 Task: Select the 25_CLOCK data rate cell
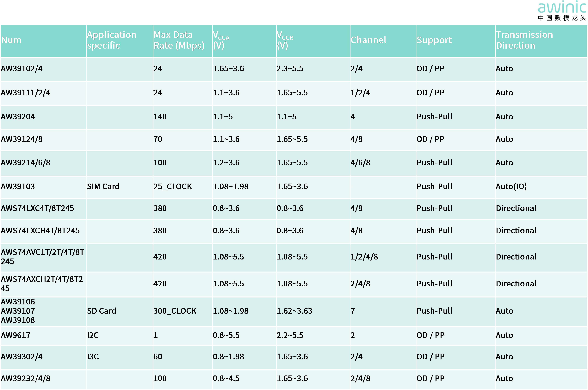point(172,186)
